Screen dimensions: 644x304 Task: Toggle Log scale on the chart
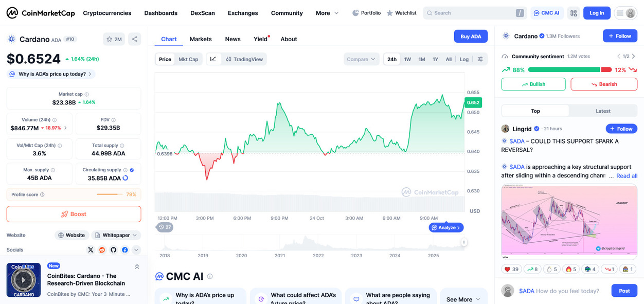tap(464, 59)
